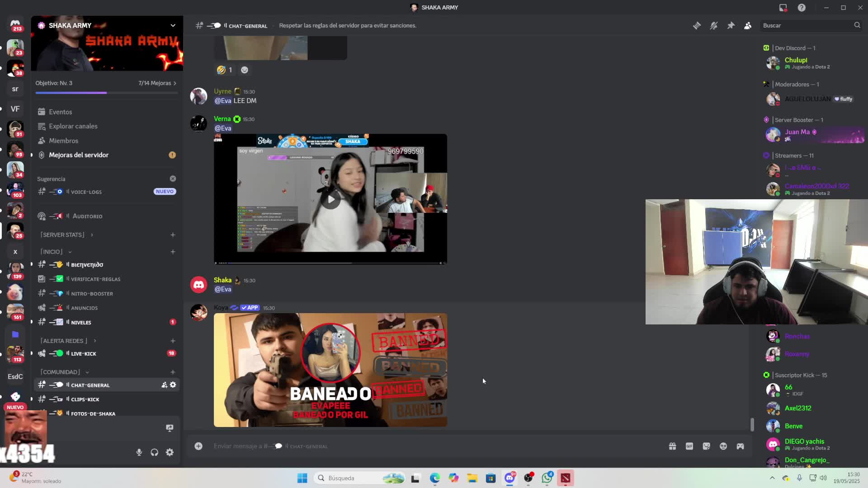Click the @Eva mention in Uyrne's message
This screenshot has height=488, width=868.
[x=223, y=101]
